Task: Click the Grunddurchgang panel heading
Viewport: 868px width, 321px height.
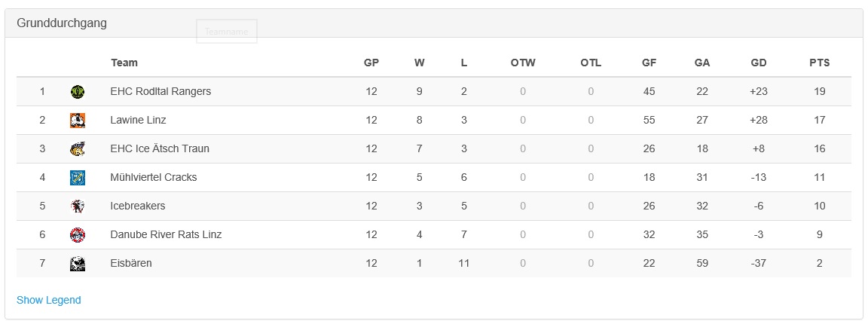Action: click(x=62, y=23)
